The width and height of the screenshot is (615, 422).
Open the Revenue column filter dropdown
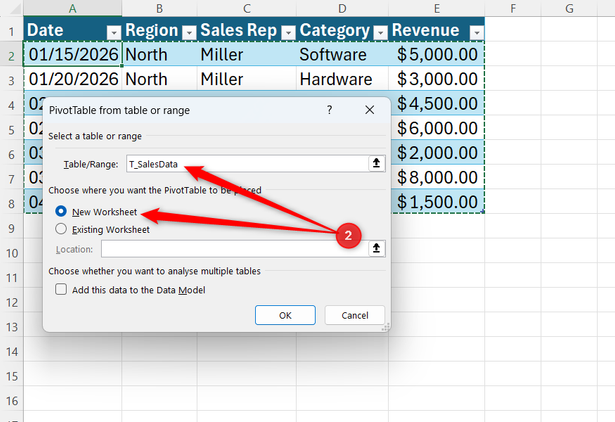coord(477,33)
